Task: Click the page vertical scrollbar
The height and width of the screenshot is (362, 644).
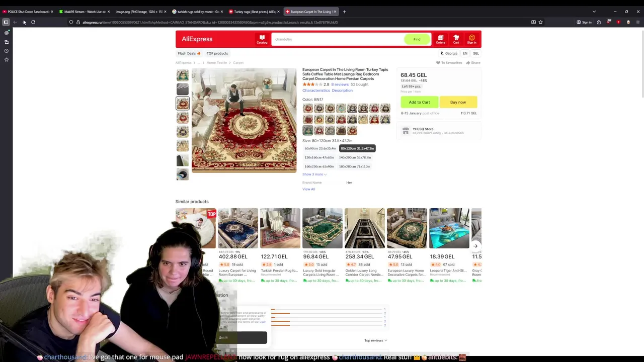Action: (x=642, y=63)
